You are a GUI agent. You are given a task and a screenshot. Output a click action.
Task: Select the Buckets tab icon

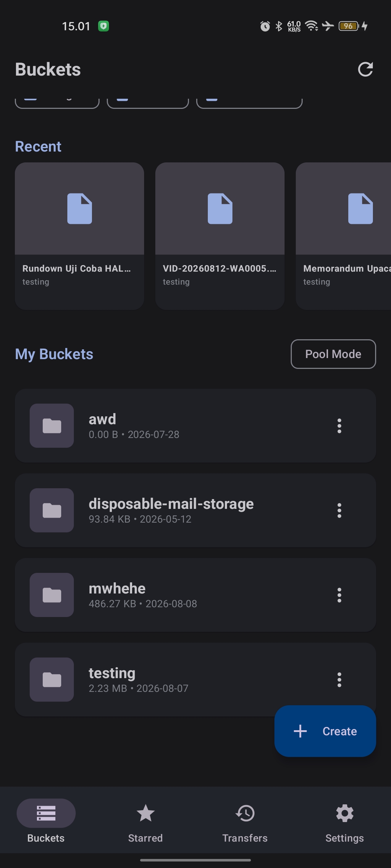[46, 813]
